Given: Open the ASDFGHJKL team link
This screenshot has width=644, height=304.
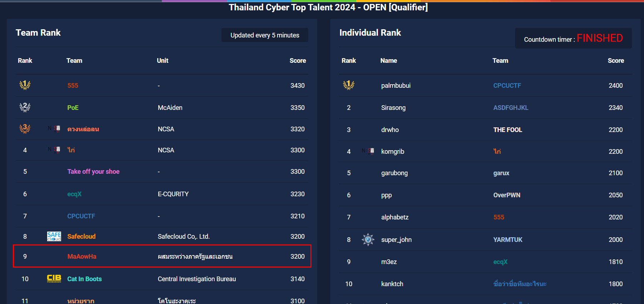Looking at the screenshot, I should click(x=511, y=108).
